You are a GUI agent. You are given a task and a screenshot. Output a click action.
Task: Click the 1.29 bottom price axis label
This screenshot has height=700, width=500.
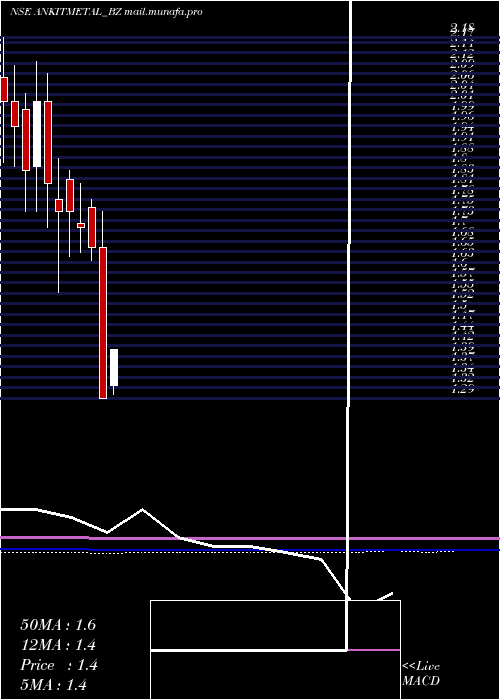[x=462, y=390]
